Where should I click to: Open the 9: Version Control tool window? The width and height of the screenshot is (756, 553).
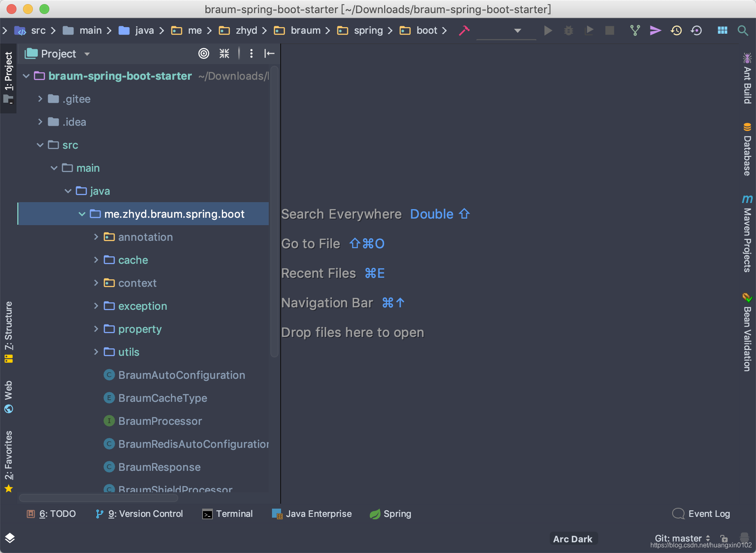pos(139,514)
